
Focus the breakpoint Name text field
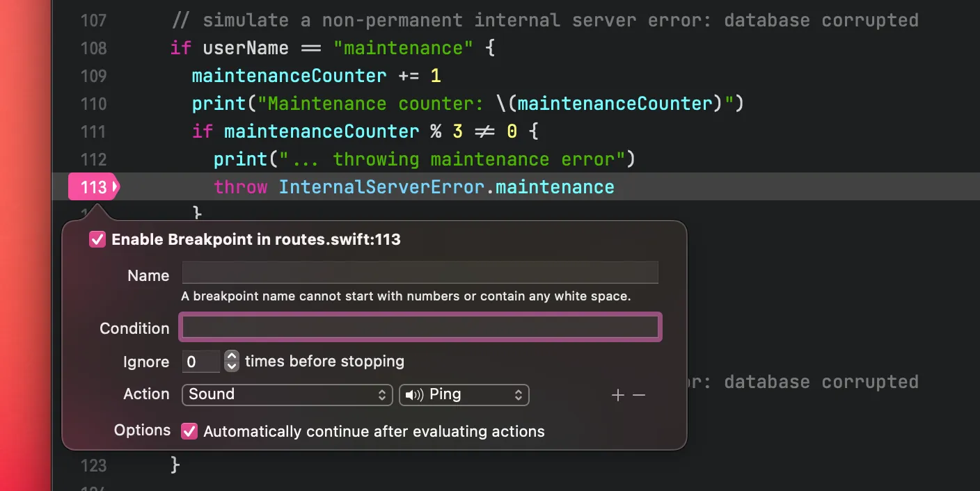point(420,273)
